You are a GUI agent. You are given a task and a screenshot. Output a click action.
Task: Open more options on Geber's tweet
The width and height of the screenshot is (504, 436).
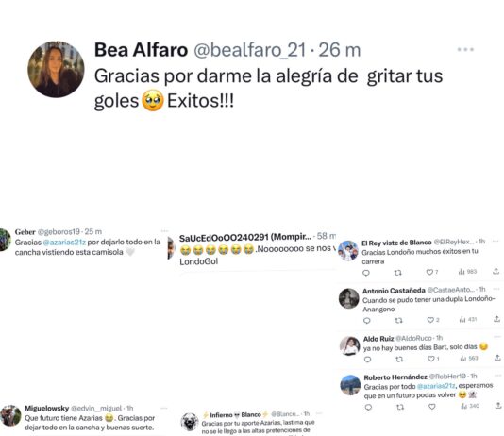tap(164, 230)
